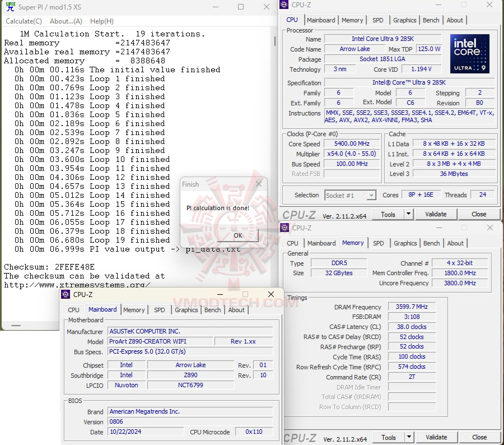Viewport: 504px width, 445px height.
Task: Click the CAS# Latency 38.0 clocks value
Action: 412,327
